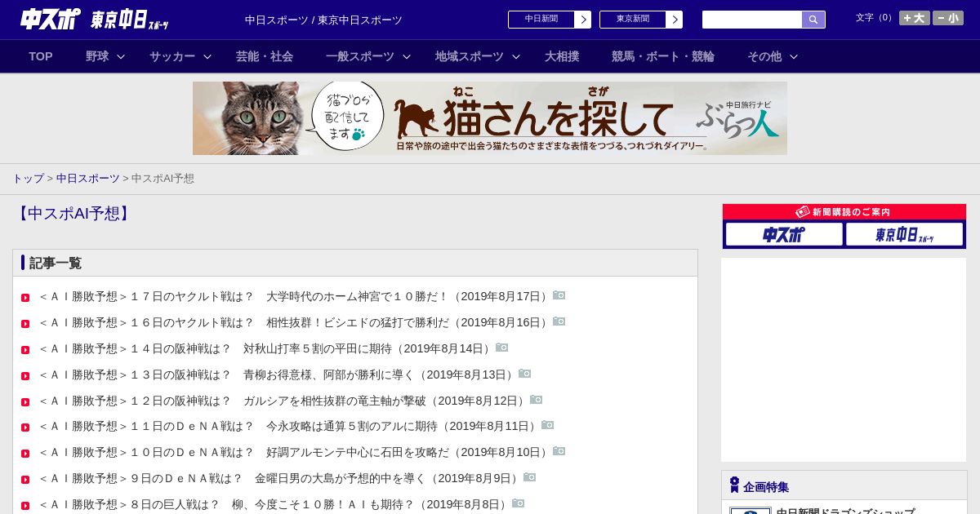The width and height of the screenshot is (980, 514).
Task: Click the camera icon on the August 11 article
Action: 548,425
